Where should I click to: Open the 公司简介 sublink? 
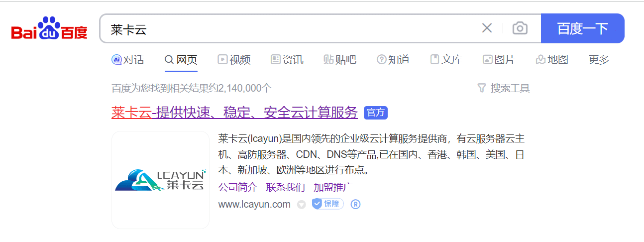237,187
